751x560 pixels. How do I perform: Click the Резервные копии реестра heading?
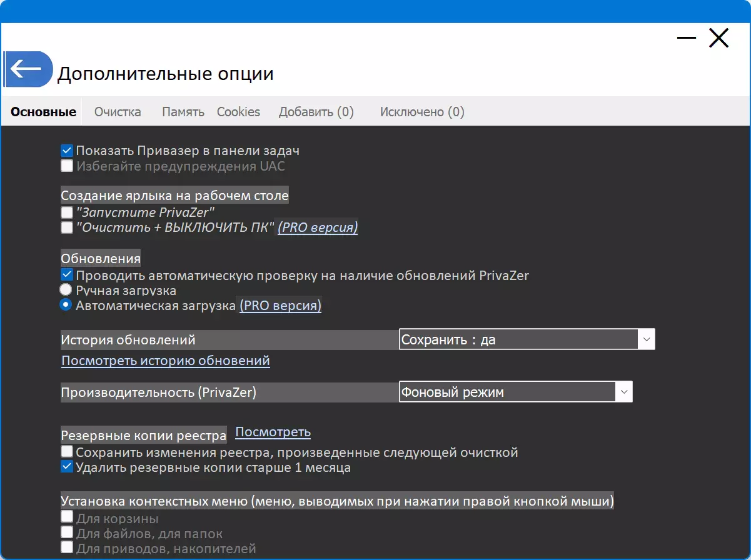(144, 435)
